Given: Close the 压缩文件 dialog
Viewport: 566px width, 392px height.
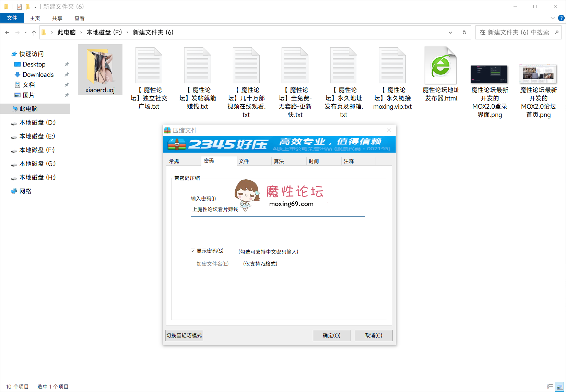Looking at the screenshot, I should [389, 130].
